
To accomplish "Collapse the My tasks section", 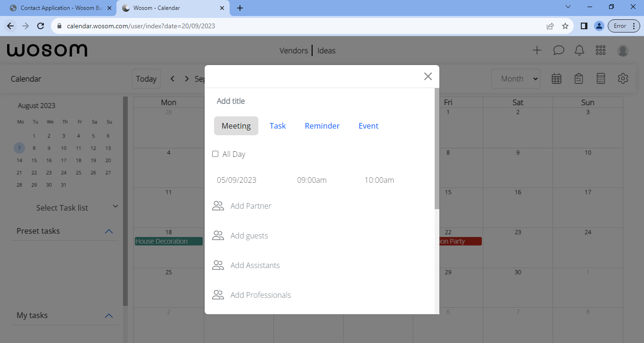I will (109, 316).
